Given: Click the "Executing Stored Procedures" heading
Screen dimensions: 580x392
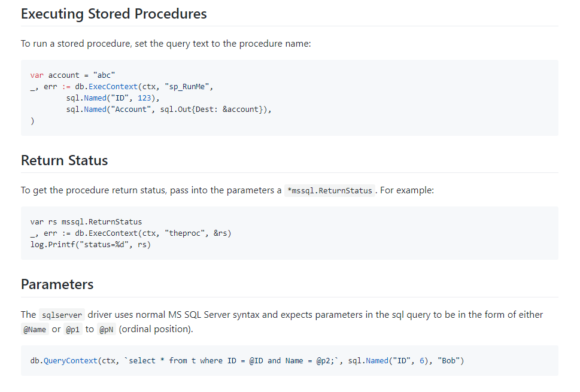Looking at the screenshot, I should (x=114, y=14).
